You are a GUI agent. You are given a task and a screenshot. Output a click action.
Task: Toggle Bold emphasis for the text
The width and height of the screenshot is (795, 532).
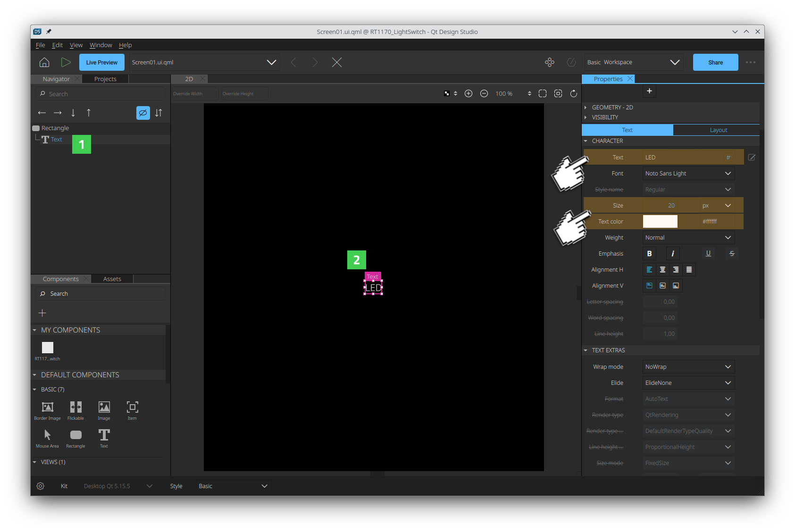pyautogui.click(x=649, y=254)
